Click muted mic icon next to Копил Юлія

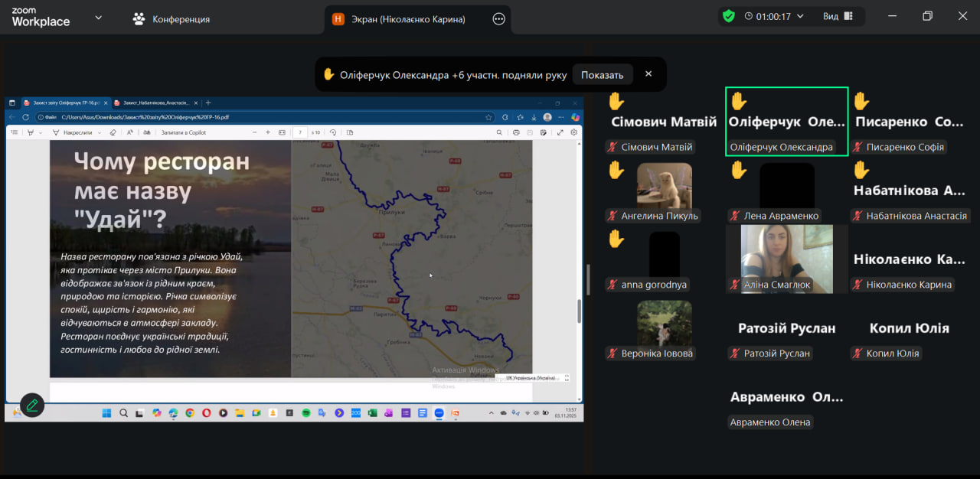(x=857, y=354)
